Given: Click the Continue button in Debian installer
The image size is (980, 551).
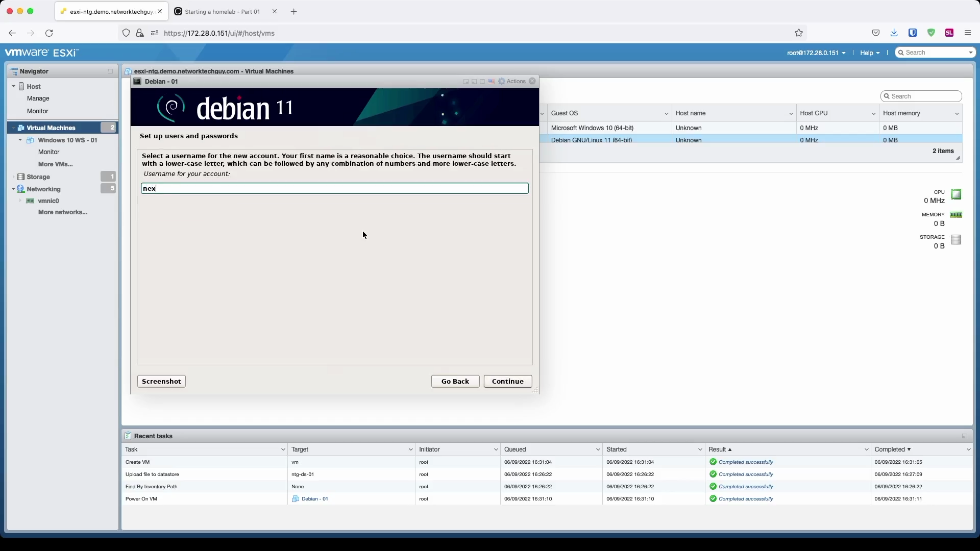Looking at the screenshot, I should click(x=508, y=382).
